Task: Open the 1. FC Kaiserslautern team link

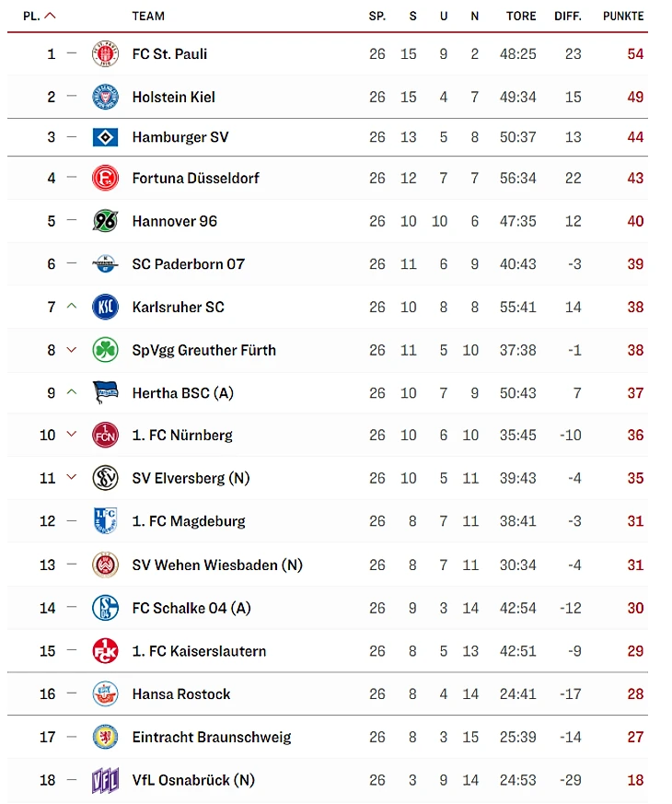Action: pyautogui.click(x=199, y=651)
